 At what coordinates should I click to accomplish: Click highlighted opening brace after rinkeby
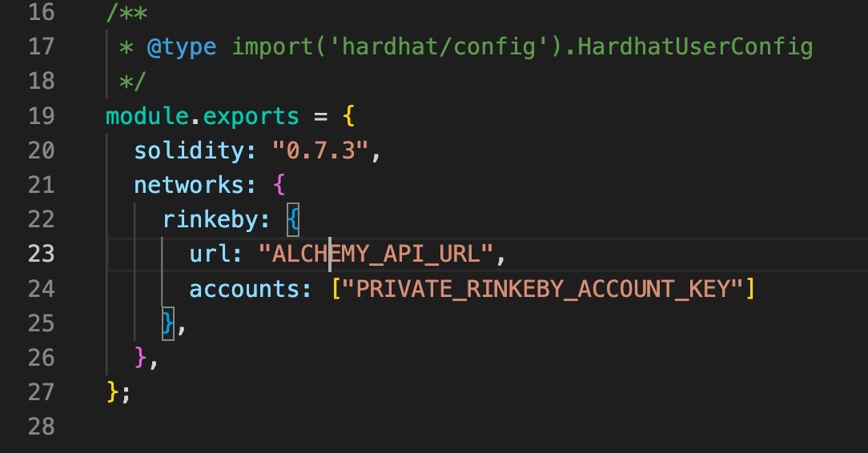(292, 219)
